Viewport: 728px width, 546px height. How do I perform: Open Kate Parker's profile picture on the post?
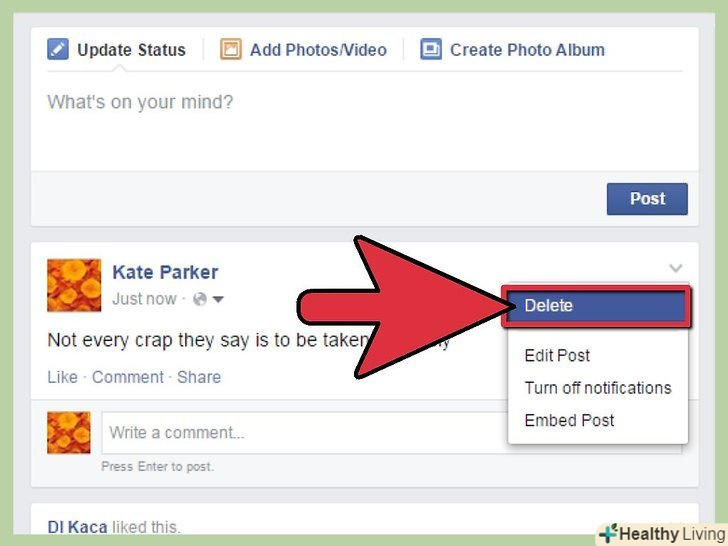tap(74, 285)
